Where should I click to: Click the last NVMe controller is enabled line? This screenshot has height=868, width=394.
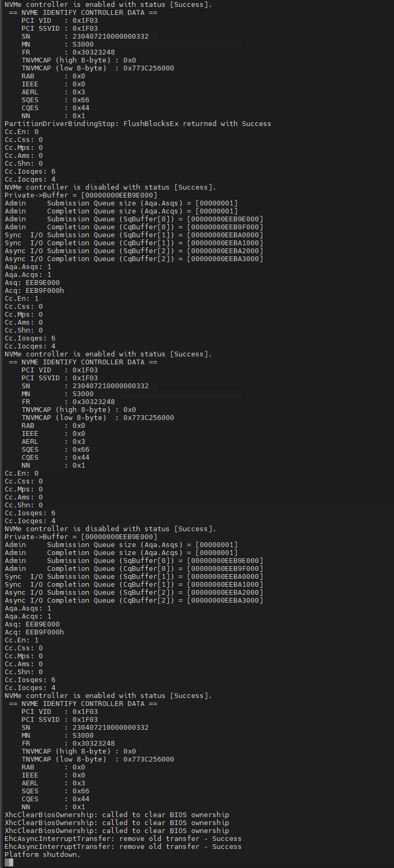(x=108, y=696)
